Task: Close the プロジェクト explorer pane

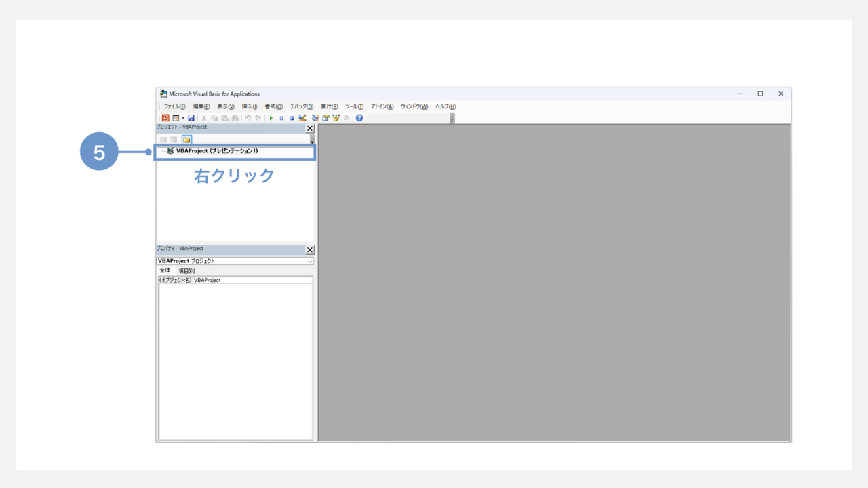Action: pyautogui.click(x=310, y=128)
